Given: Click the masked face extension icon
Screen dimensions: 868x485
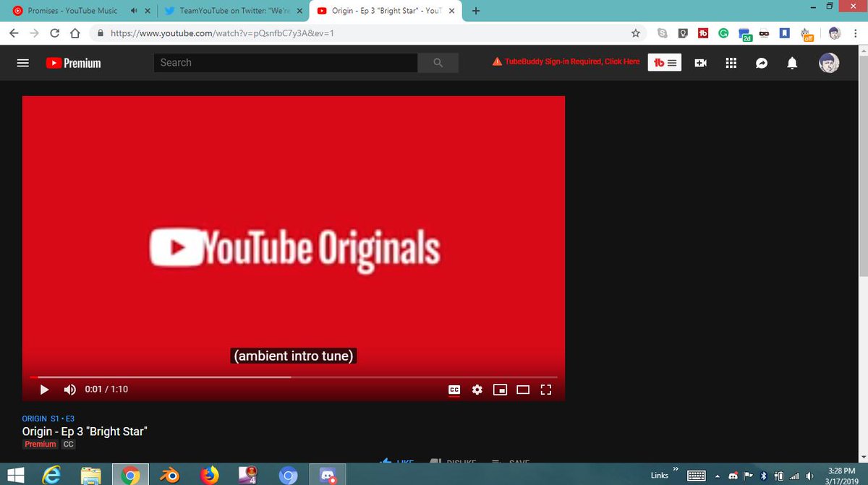Looking at the screenshot, I should click(x=764, y=33).
